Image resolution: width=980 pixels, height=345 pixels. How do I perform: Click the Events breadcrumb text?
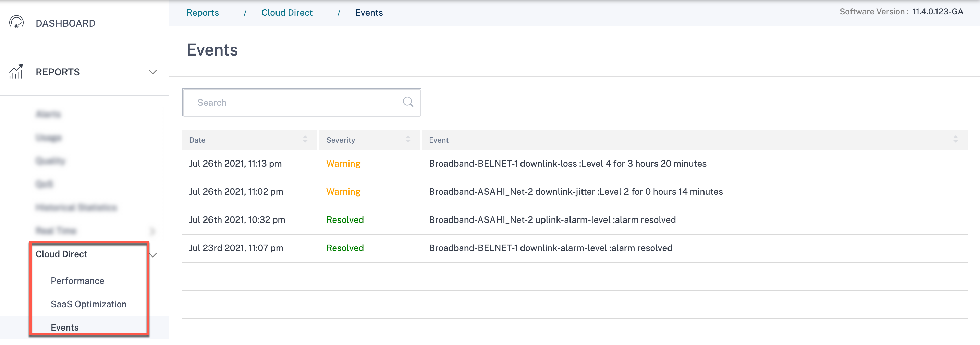click(369, 13)
